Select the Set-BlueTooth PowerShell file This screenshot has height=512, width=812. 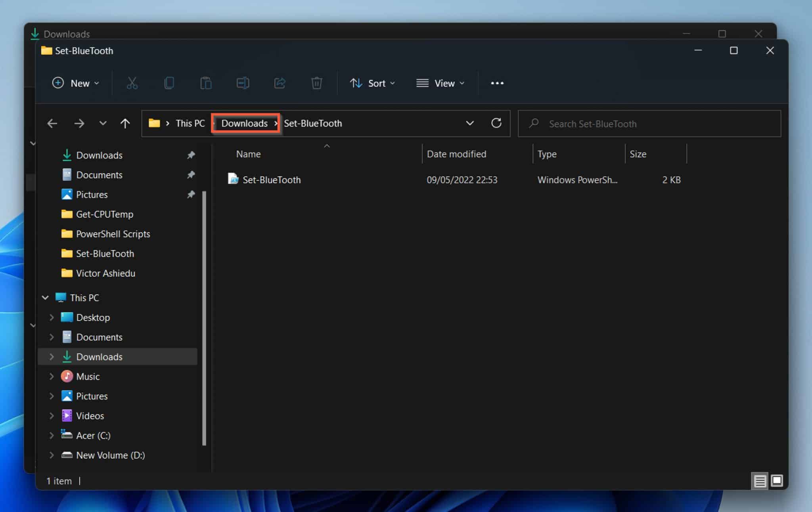pyautogui.click(x=271, y=180)
